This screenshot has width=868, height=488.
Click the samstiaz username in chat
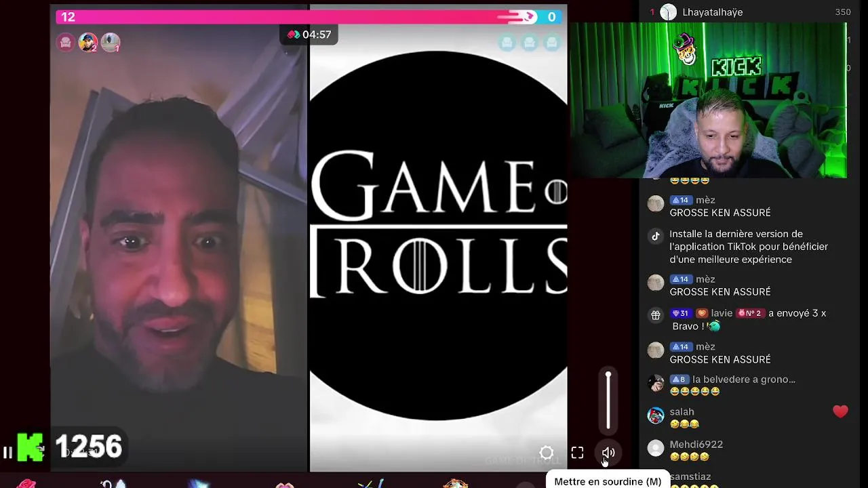pos(690,477)
